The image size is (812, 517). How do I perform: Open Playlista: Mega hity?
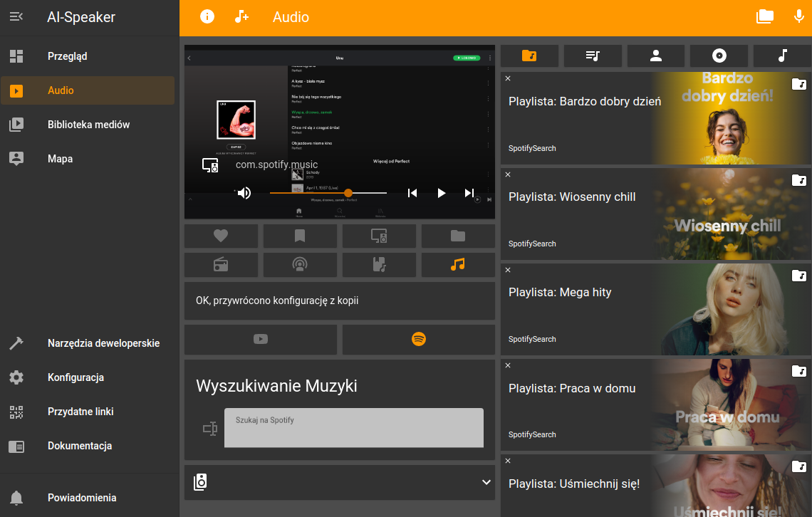tap(560, 293)
